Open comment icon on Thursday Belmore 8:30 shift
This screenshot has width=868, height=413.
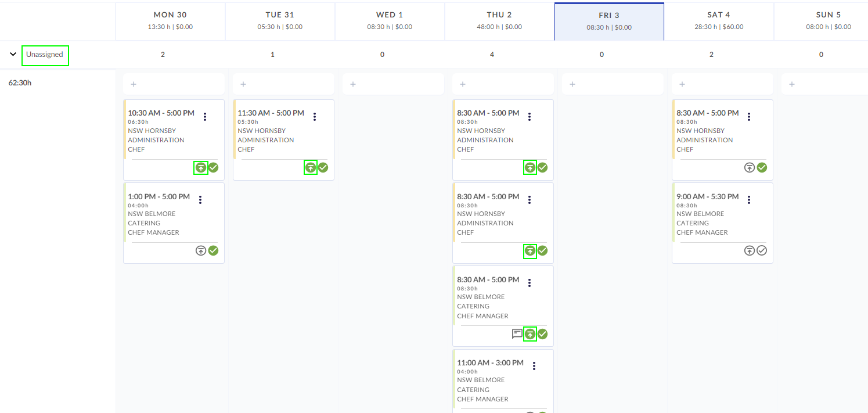point(517,334)
